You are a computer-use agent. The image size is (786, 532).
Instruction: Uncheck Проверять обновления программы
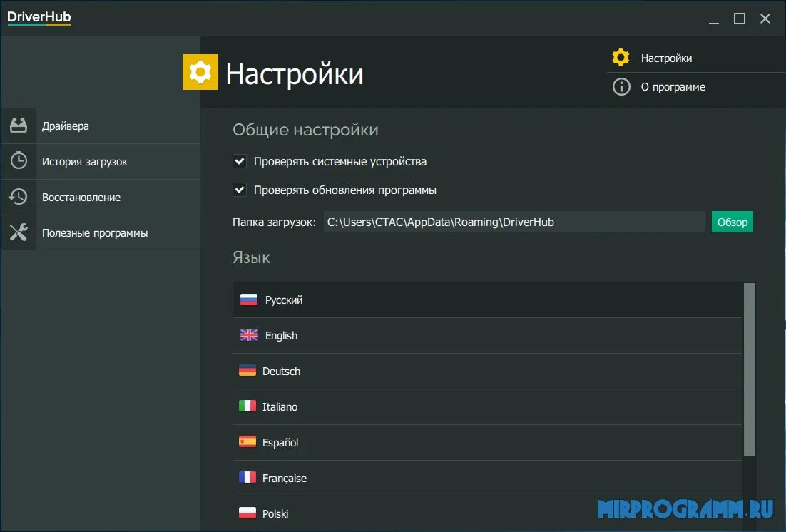[240, 190]
